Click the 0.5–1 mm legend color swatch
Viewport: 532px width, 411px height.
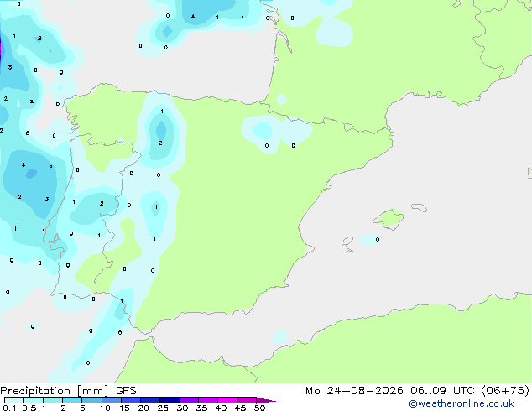(34, 400)
